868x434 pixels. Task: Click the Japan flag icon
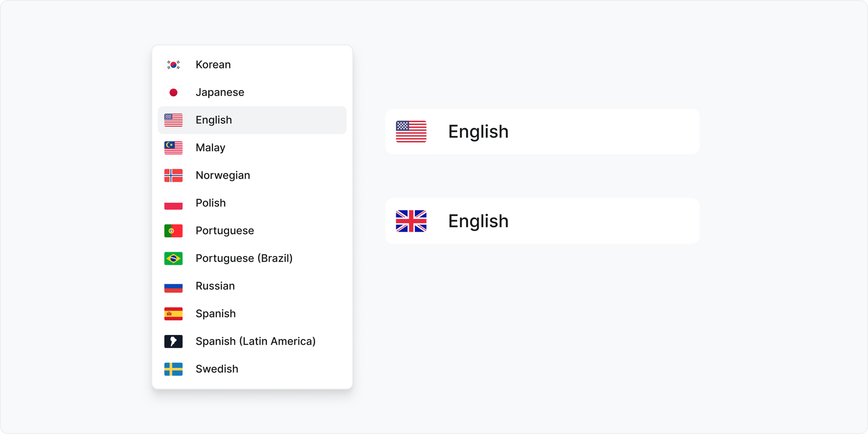point(173,92)
